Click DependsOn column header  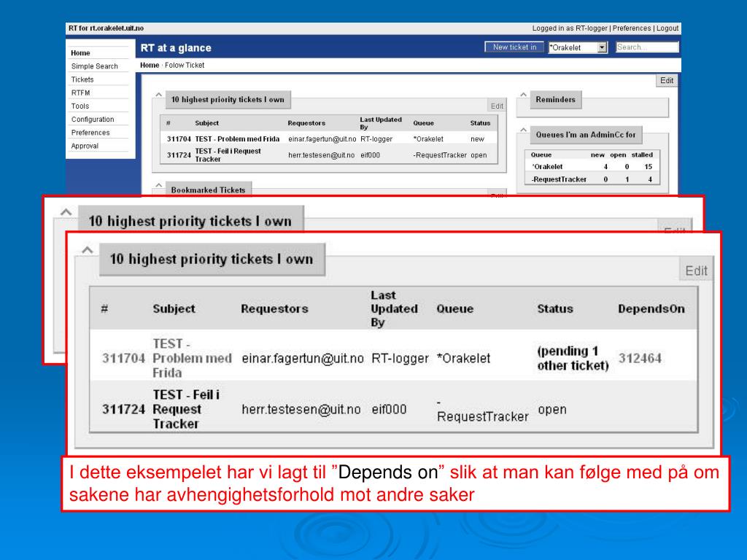click(651, 308)
